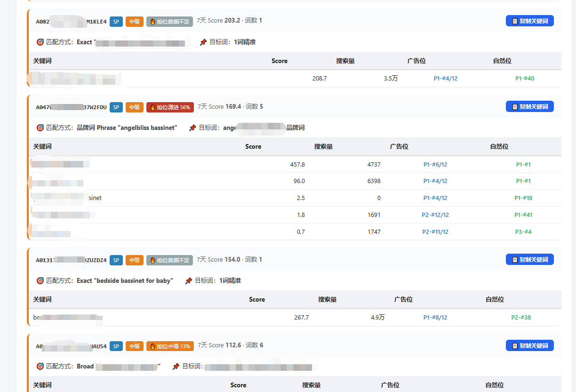Select the campaign ID ending DZUZDZ4

click(x=71, y=260)
